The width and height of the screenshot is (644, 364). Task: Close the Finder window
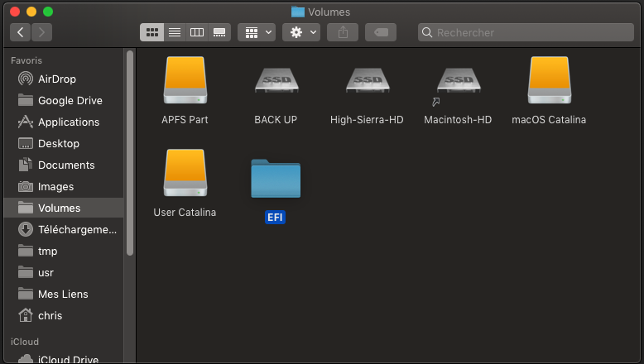[x=15, y=12]
